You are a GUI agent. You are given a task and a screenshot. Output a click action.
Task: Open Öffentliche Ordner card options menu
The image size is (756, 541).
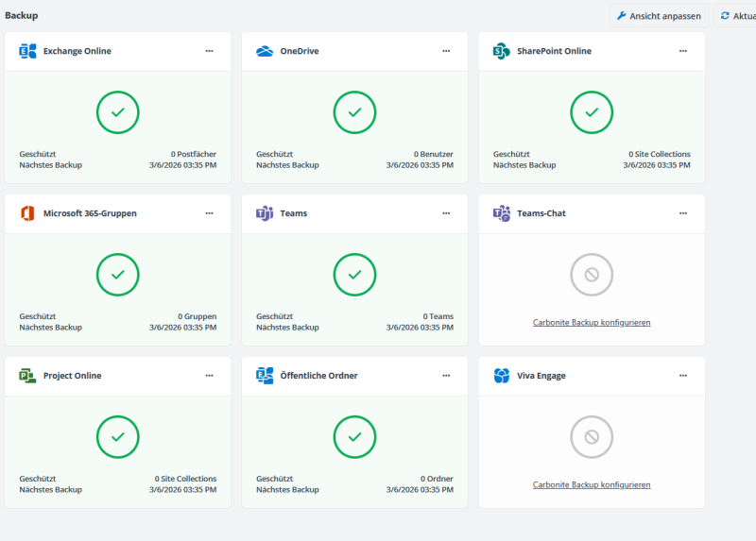coord(446,376)
